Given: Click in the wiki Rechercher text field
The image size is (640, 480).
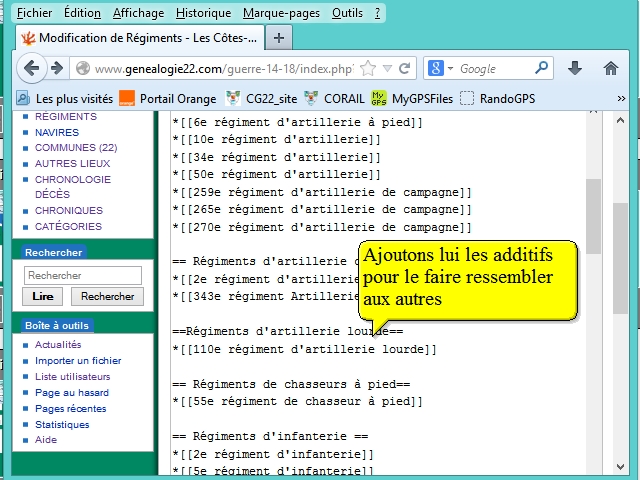Looking at the screenshot, I should [83, 276].
